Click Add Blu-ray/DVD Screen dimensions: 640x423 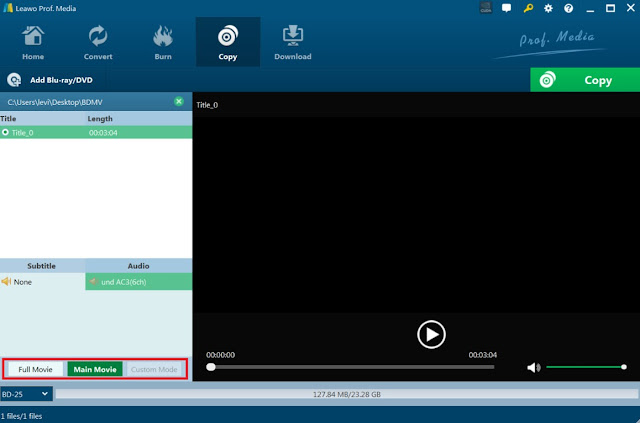tap(50, 80)
